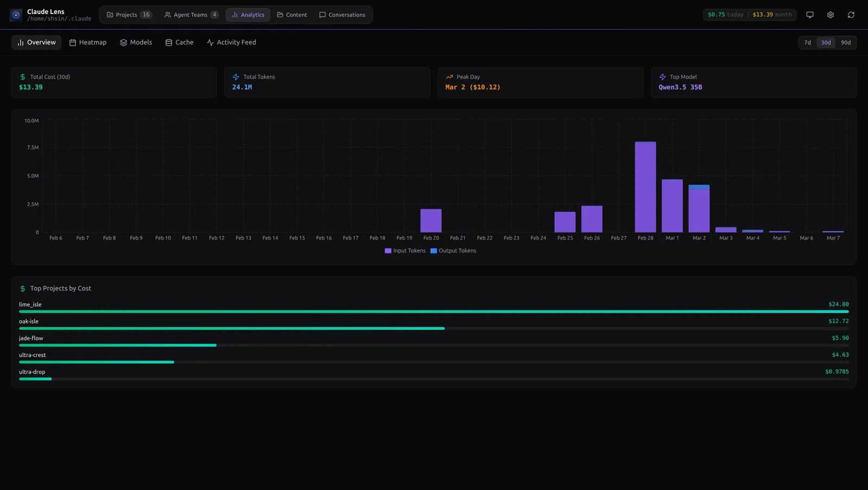The width and height of the screenshot is (868, 490).
Task: Click the $13.39 month cost indicator
Action: 773,15
